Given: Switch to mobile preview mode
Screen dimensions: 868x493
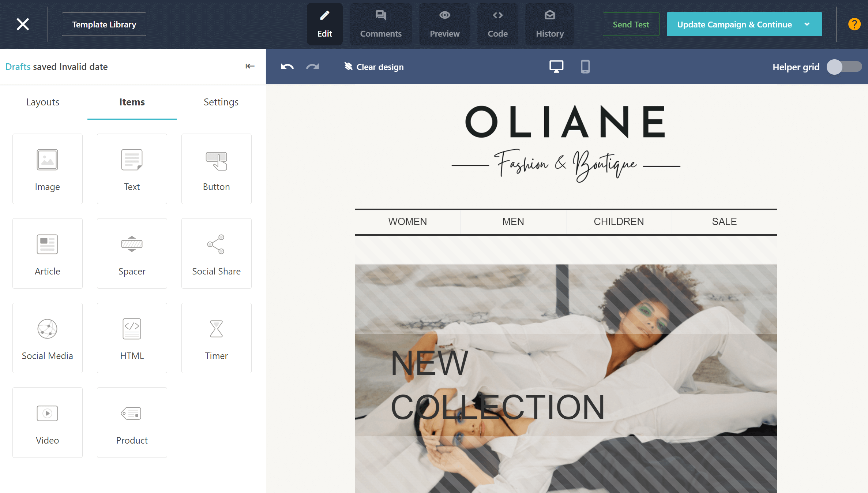Looking at the screenshot, I should [585, 67].
